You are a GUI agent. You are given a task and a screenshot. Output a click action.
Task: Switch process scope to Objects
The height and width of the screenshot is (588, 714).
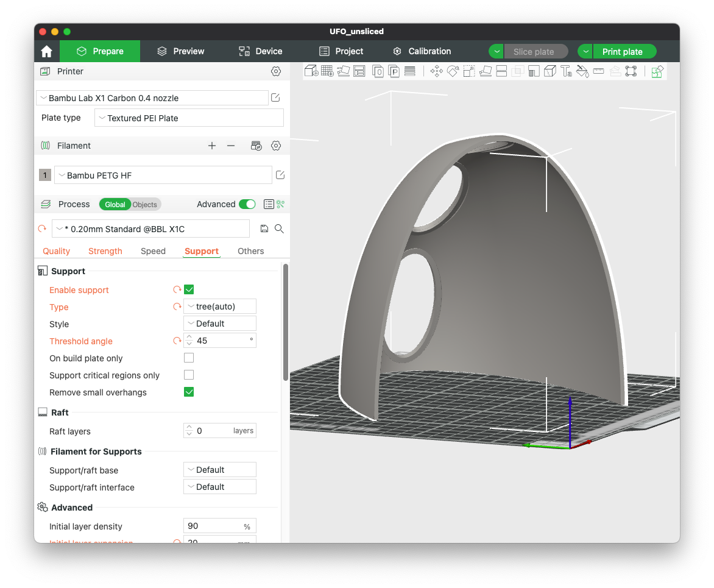click(145, 205)
